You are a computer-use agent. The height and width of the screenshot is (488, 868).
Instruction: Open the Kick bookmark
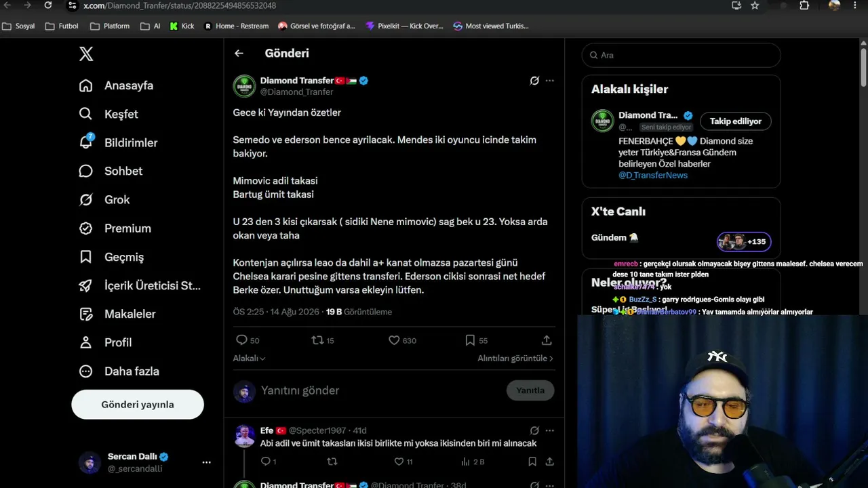182,26
